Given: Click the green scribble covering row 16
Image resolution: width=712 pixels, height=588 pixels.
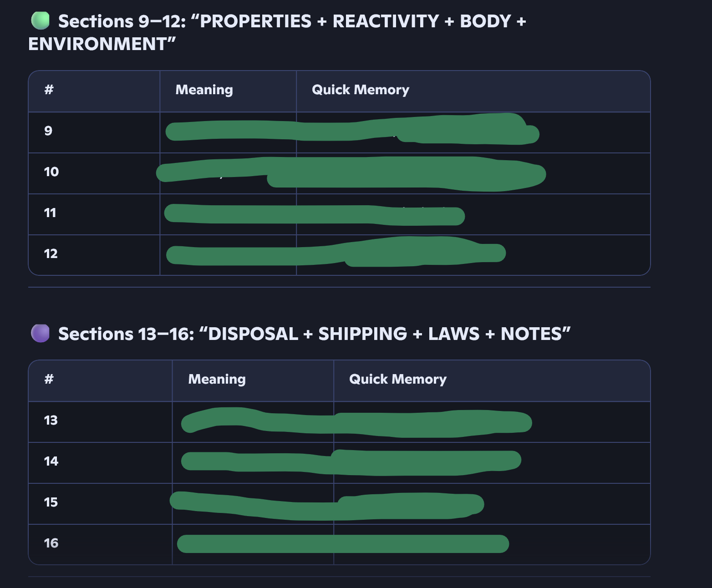Looking at the screenshot, I should point(342,544).
